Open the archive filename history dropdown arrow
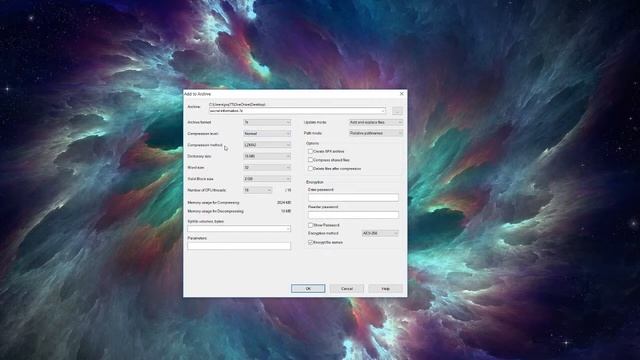The image size is (640, 360). click(382, 111)
